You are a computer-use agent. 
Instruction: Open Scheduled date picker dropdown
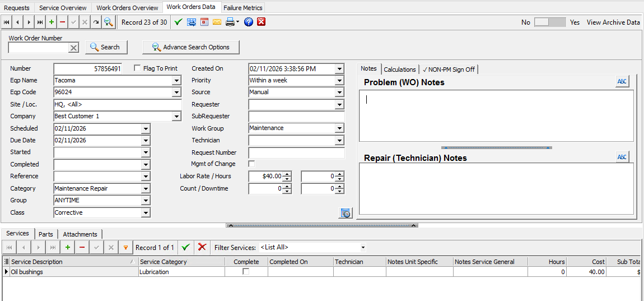146,129
